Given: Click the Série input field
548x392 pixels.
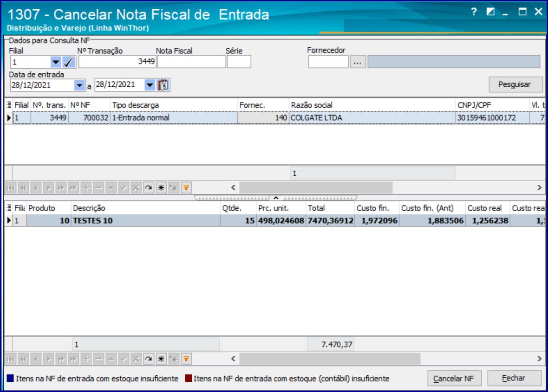Looking at the screenshot, I should 239,62.
